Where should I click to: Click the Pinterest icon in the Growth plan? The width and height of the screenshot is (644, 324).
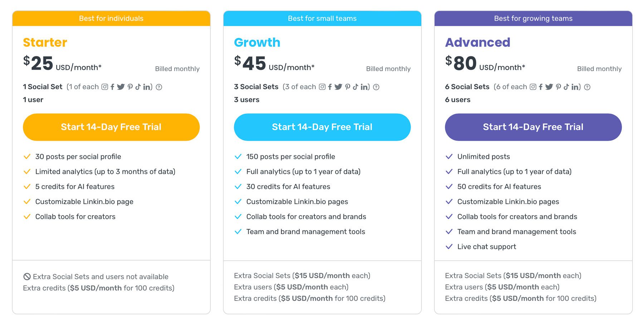(347, 87)
